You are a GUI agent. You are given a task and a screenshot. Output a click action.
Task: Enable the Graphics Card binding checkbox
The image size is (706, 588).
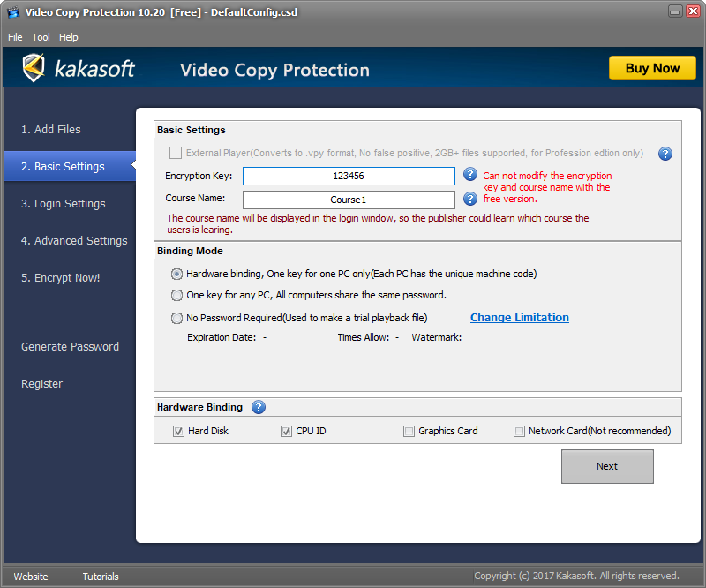(409, 431)
